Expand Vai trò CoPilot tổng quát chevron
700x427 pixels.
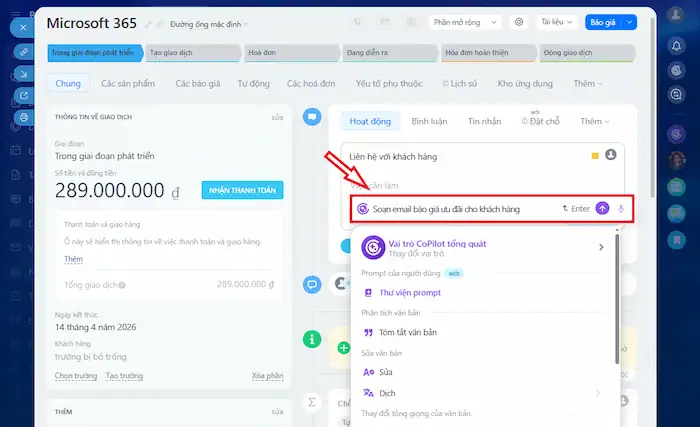tap(601, 247)
